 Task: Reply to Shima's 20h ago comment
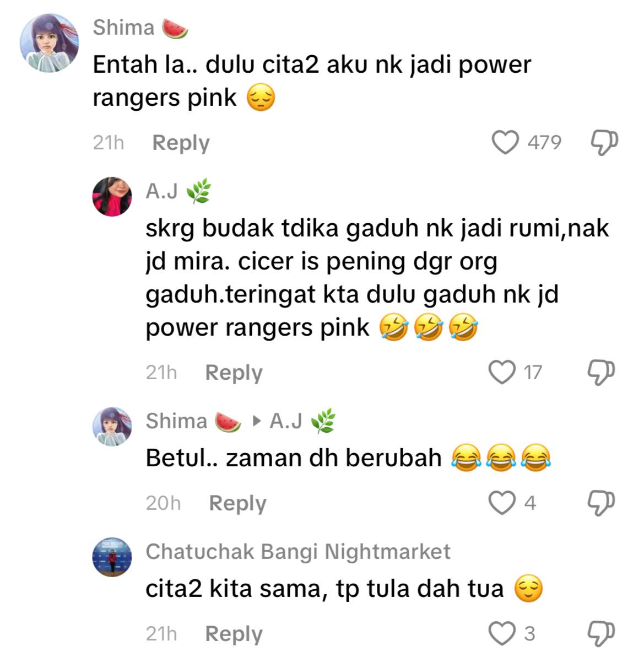(x=237, y=504)
